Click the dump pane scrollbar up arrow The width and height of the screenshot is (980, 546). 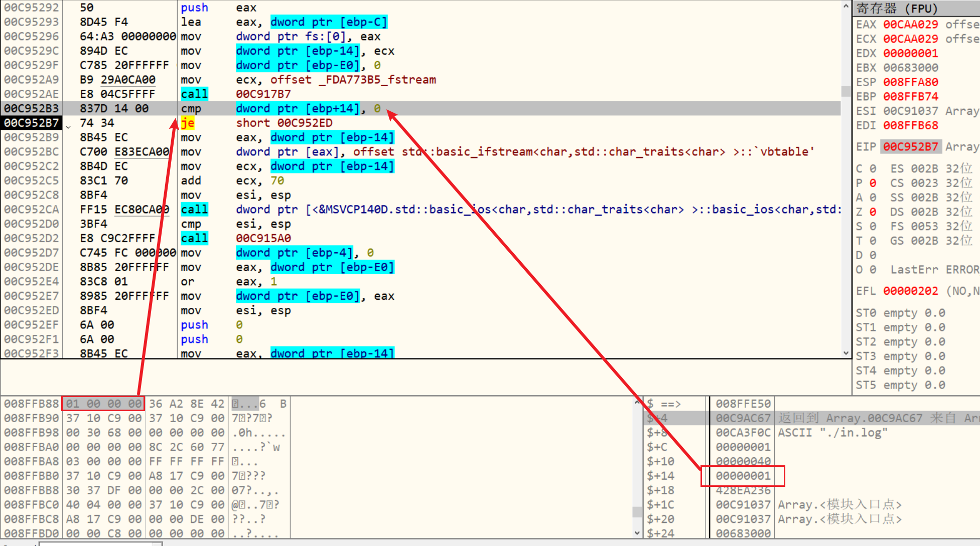(x=637, y=402)
